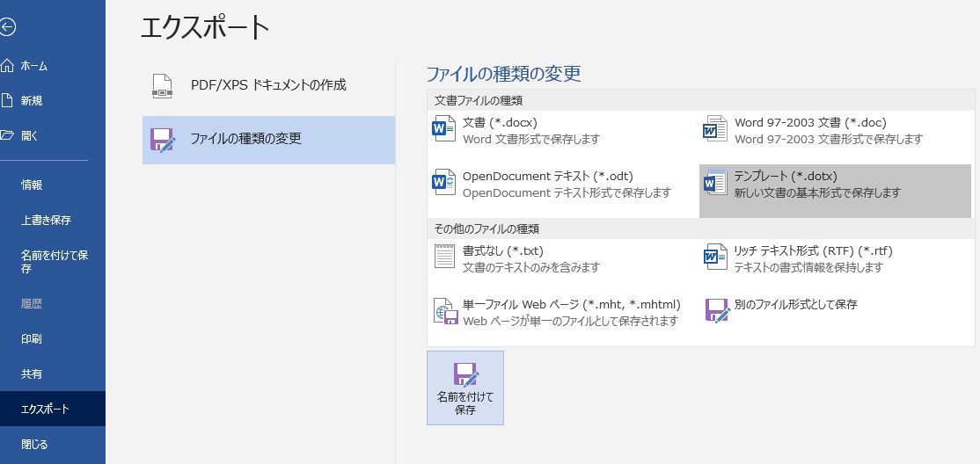
Task: Click the purple floppy icon beside ファイルの種類の変更
Action: tap(163, 140)
